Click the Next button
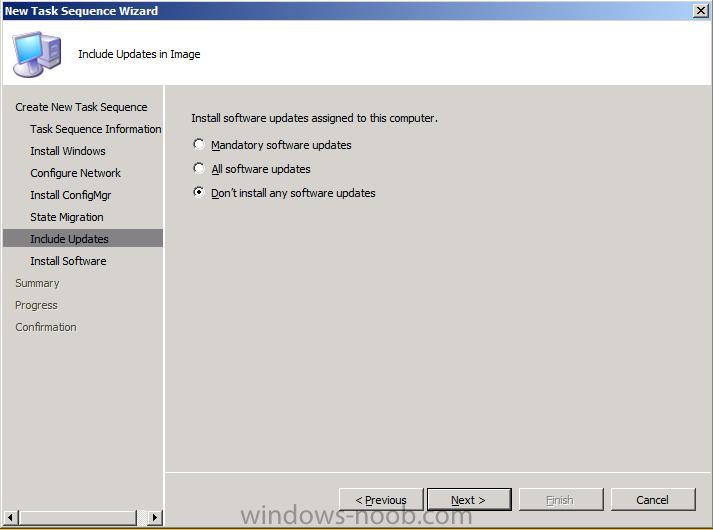The width and height of the screenshot is (713, 530). pyautogui.click(x=469, y=500)
